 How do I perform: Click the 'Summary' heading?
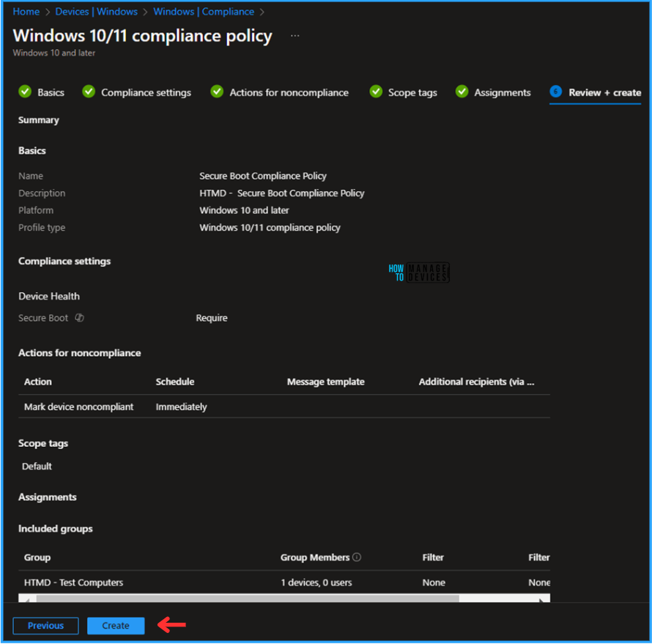pos(38,119)
